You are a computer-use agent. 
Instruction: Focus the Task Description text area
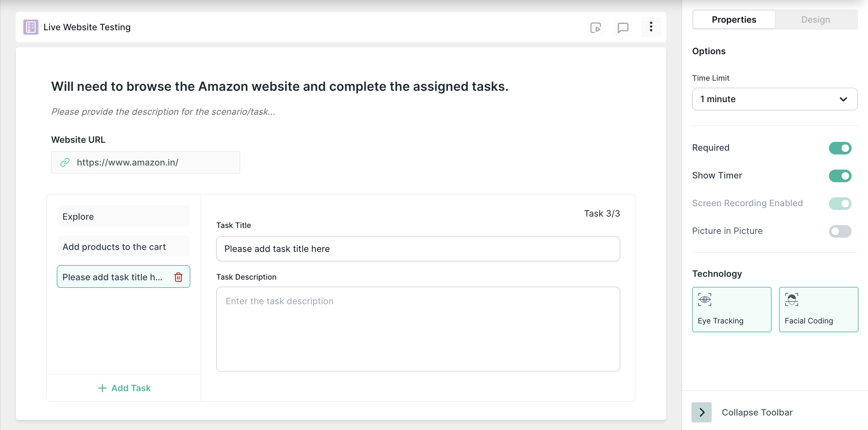click(x=418, y=329)
